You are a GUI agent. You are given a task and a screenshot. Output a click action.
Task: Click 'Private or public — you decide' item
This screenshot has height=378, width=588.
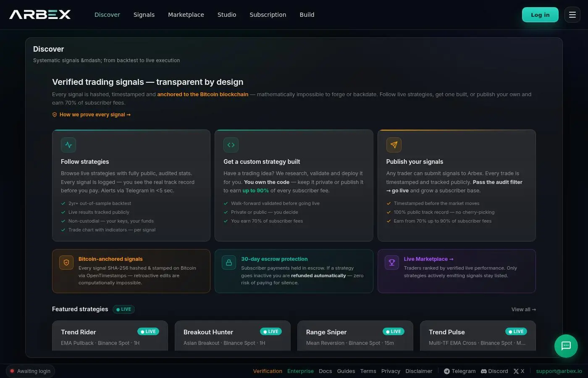[x=265, y=212]
